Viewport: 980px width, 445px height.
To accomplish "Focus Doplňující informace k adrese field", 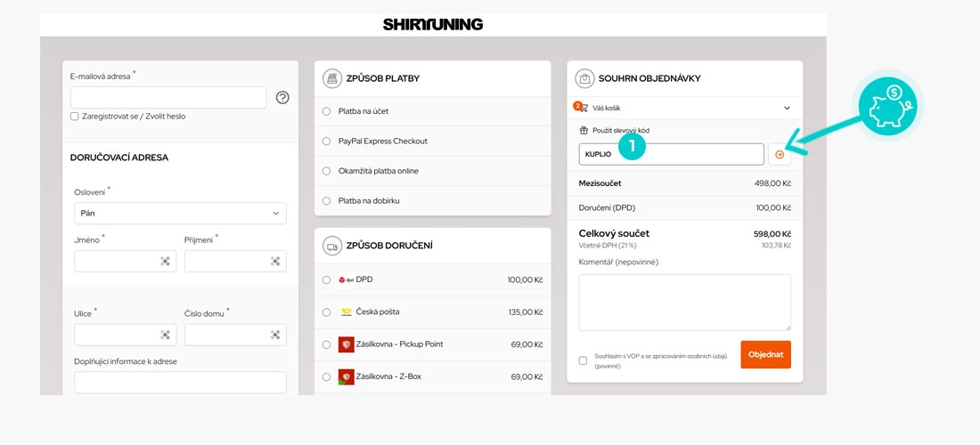I will click(180, 383).
